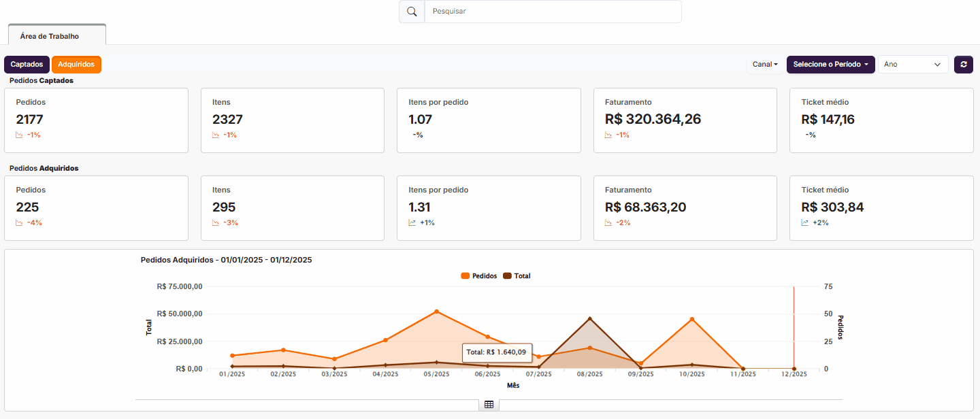Screen dimensions: 980x419
Task: Click the Pedidos data point at 05/2025
Action: pyautogui.click(x=436, y=312)
